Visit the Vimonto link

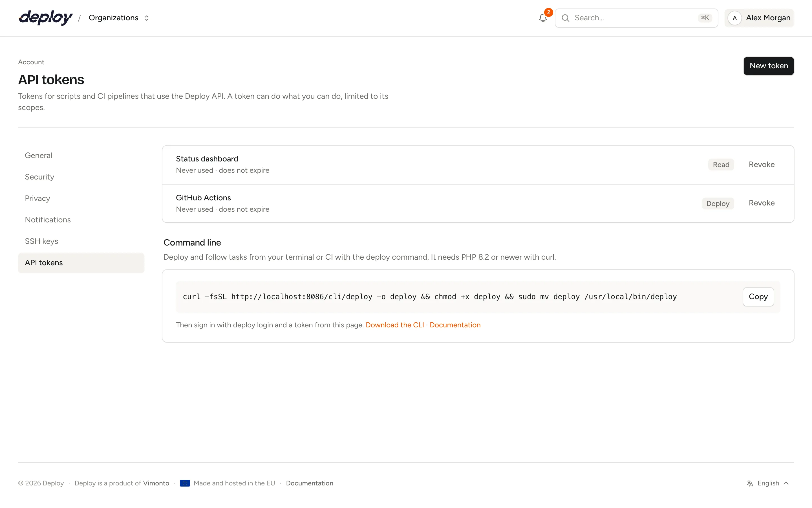click(156, 483)
